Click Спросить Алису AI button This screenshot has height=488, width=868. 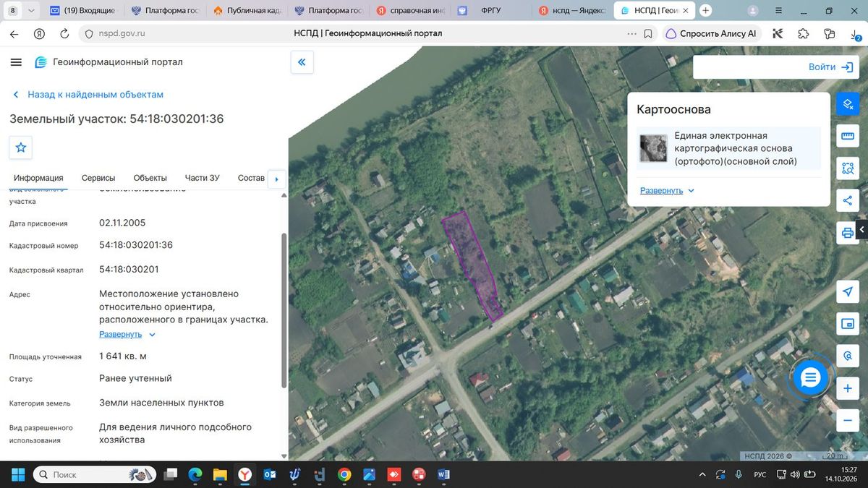coord(711,33)
